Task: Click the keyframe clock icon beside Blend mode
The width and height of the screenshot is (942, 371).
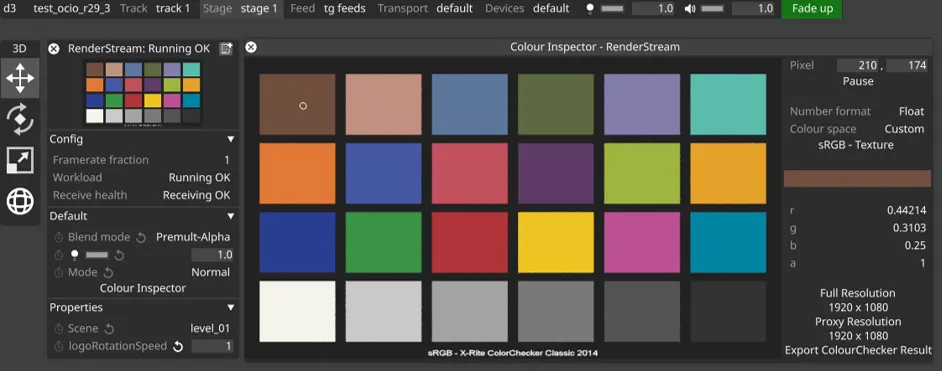Action: (x=59, y=237)
